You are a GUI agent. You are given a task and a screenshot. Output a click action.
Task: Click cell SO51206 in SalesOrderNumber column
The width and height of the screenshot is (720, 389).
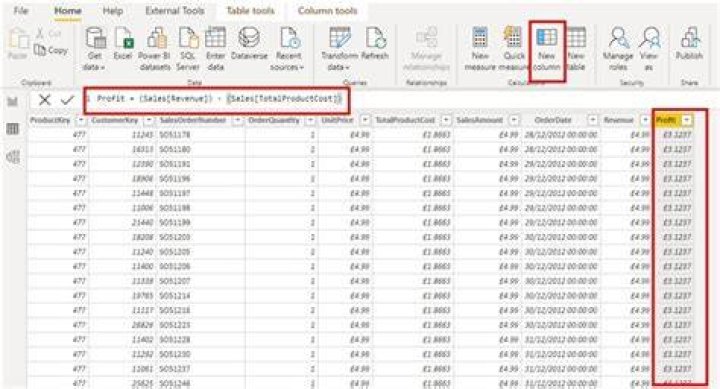174,266
